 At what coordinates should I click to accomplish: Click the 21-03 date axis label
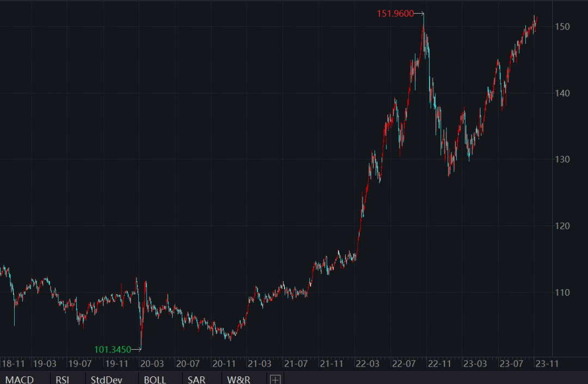tap(260, 364)
